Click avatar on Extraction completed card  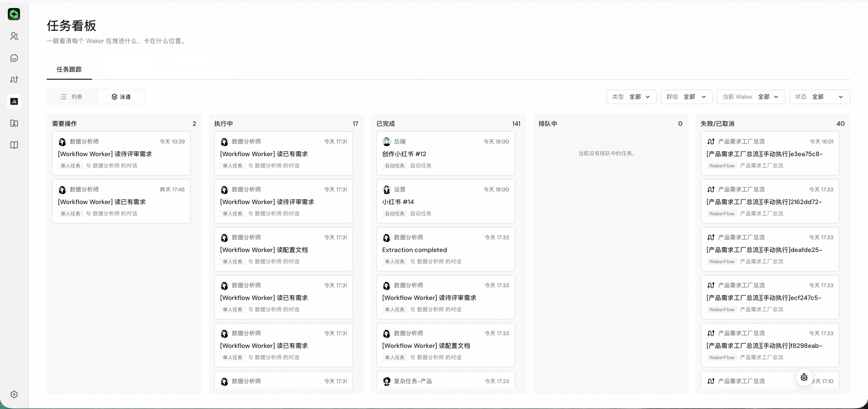coord(386,237)
